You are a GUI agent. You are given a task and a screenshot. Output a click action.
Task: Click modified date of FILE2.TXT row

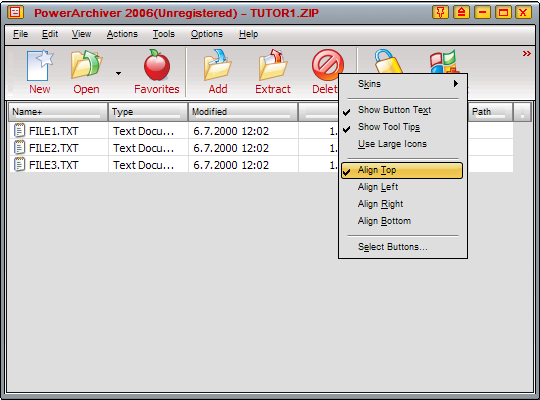231,148
